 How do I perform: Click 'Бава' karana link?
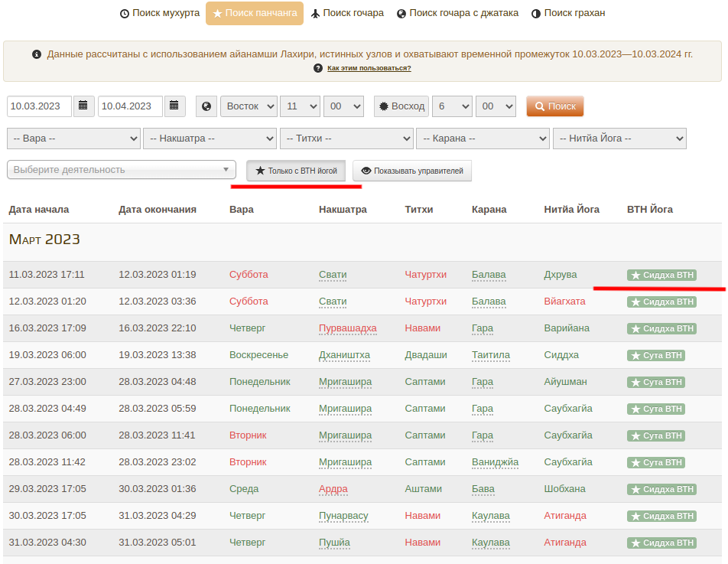pos(483,489)
